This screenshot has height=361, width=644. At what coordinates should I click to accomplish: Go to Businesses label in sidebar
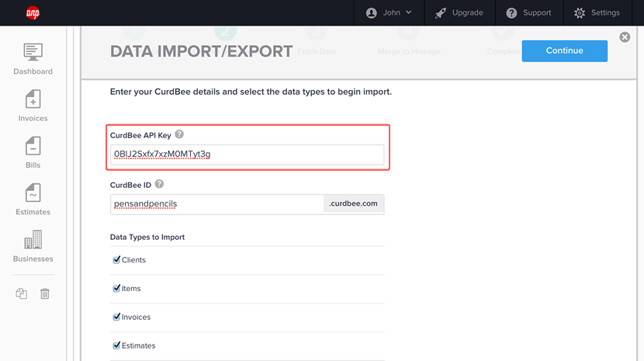(x=33, y=259)
